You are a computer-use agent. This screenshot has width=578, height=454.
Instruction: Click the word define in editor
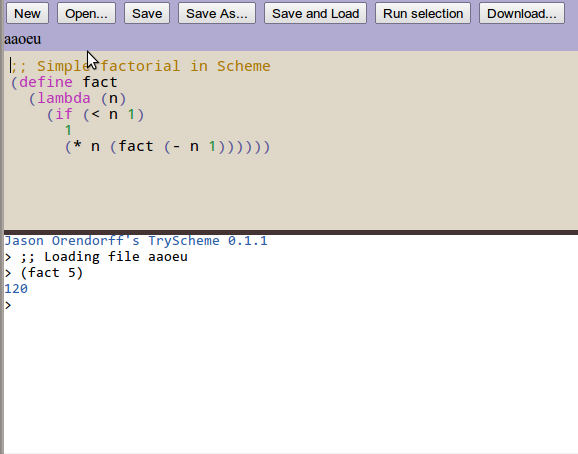click(46, 82)
